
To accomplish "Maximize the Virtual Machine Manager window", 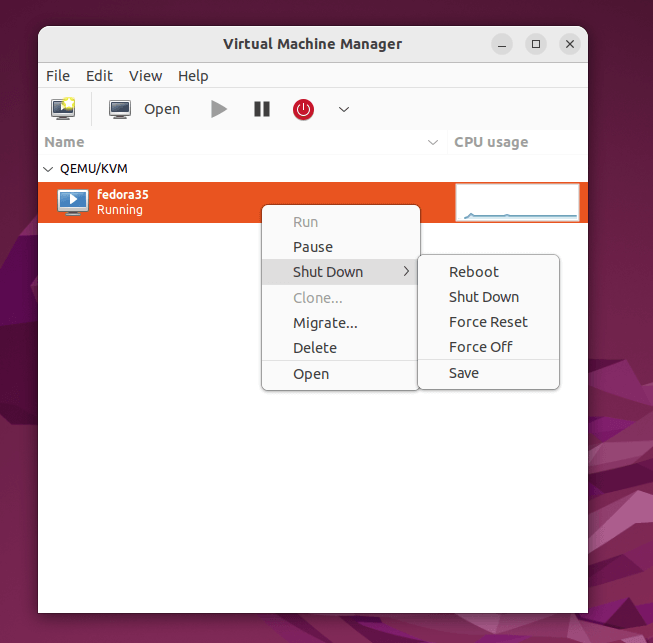I will pyautogui.click(x=536, y=44).
